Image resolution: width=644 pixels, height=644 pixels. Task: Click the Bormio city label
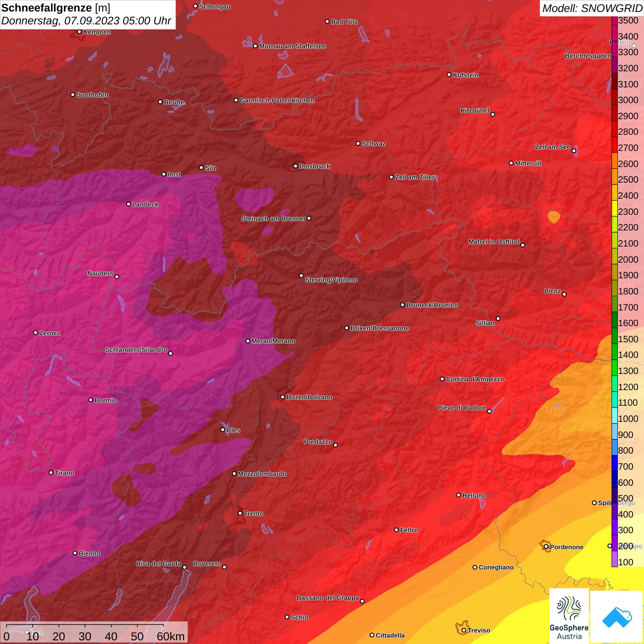105,400
